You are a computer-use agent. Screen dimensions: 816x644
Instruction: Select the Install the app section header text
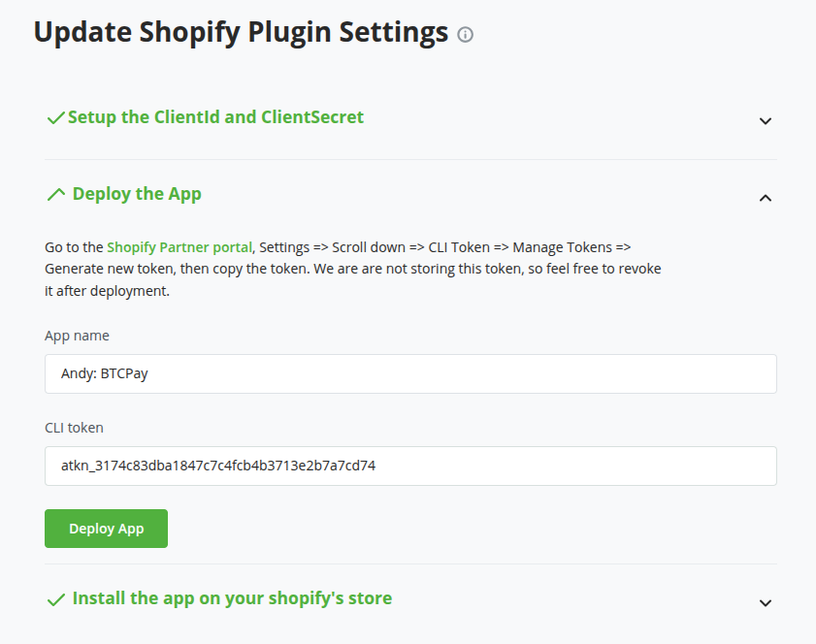(x=229, y=598)
